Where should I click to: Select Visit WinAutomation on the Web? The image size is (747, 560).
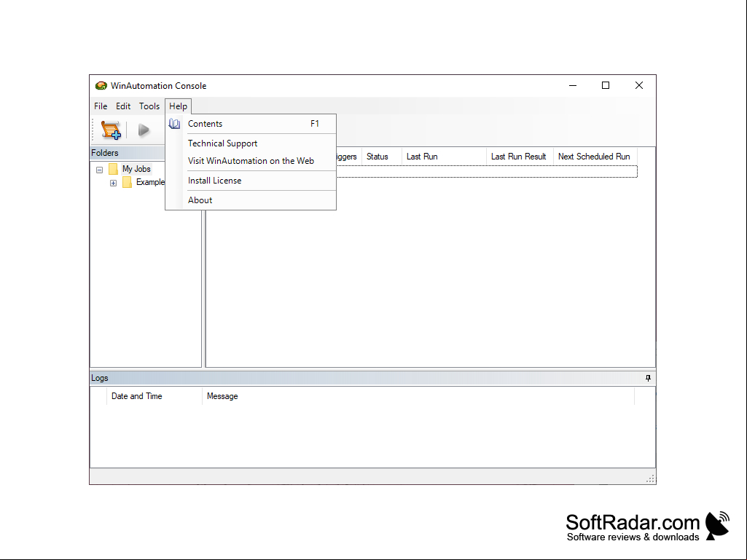[x=251, y=161]
